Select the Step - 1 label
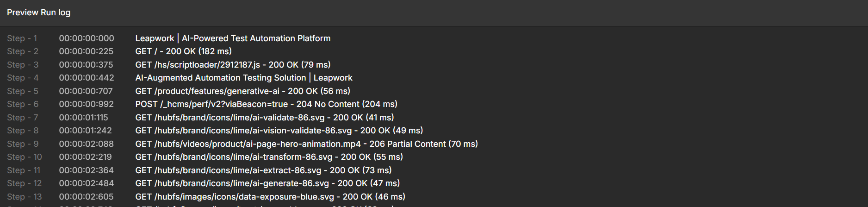 coord(22,38)
